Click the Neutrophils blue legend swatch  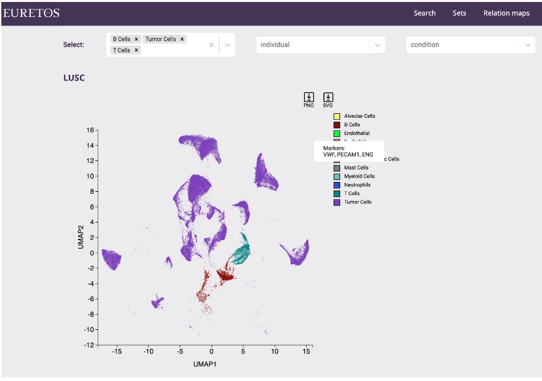coord(337,185)
